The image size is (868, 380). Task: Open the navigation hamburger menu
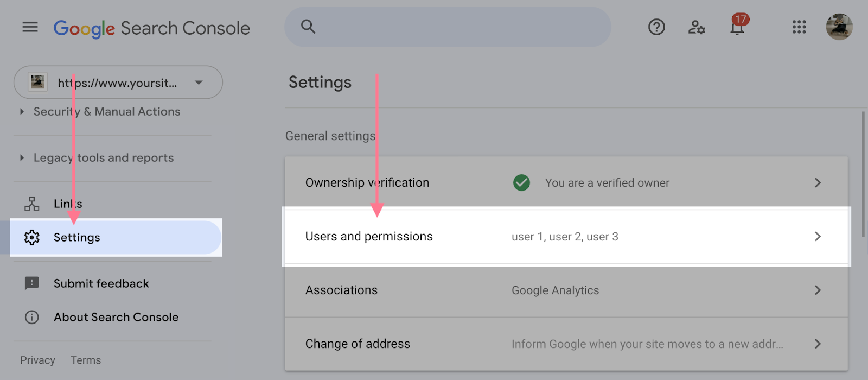(x=30, y=27)
